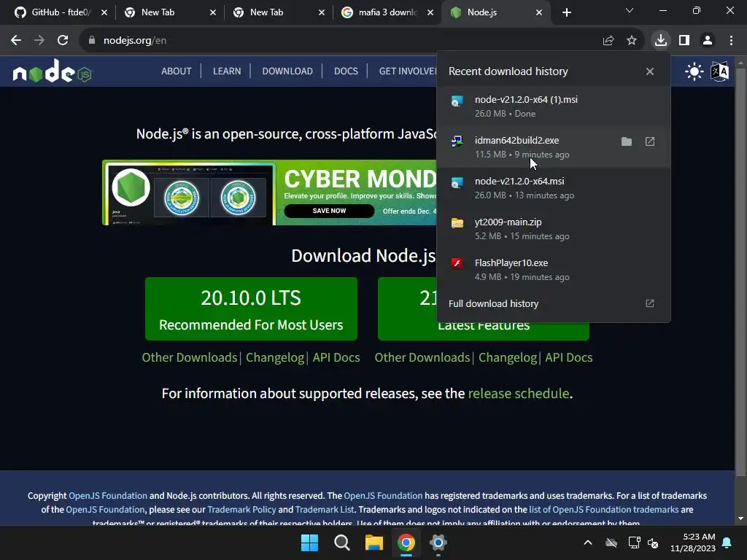Click the Cyber Monday banner certification image
Image resolution: width=747 pixels, height=560 pixels.
[190, 193]
